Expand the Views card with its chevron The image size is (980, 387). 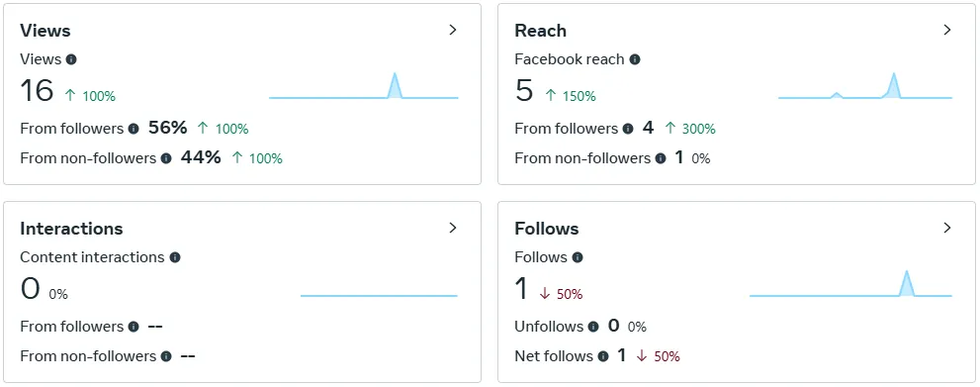[x=453, y=30]
